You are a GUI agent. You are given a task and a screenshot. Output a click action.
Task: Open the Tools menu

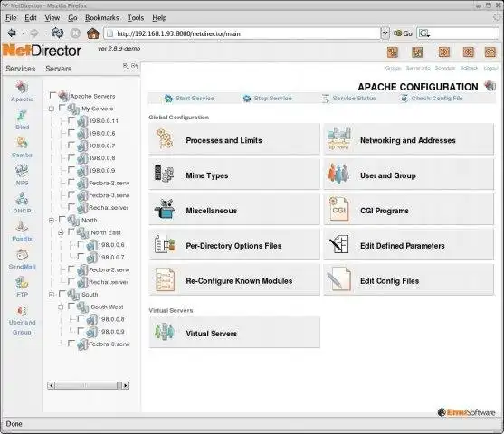point(136,18)
